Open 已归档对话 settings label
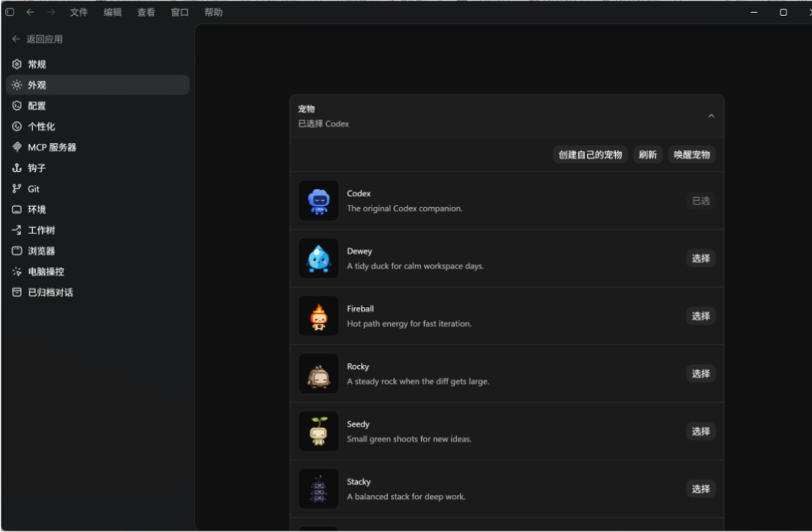The image size is (812, 532). (50, 293)
